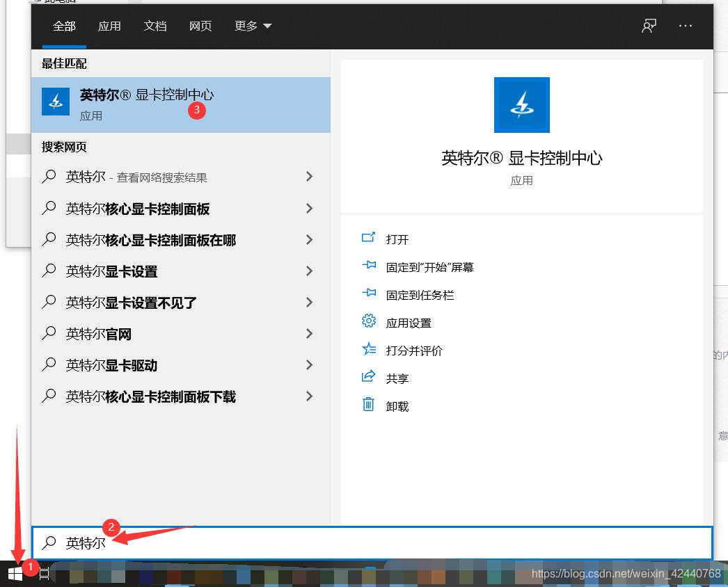
Task: Click the feedback icon in search header
Action: 649,26
